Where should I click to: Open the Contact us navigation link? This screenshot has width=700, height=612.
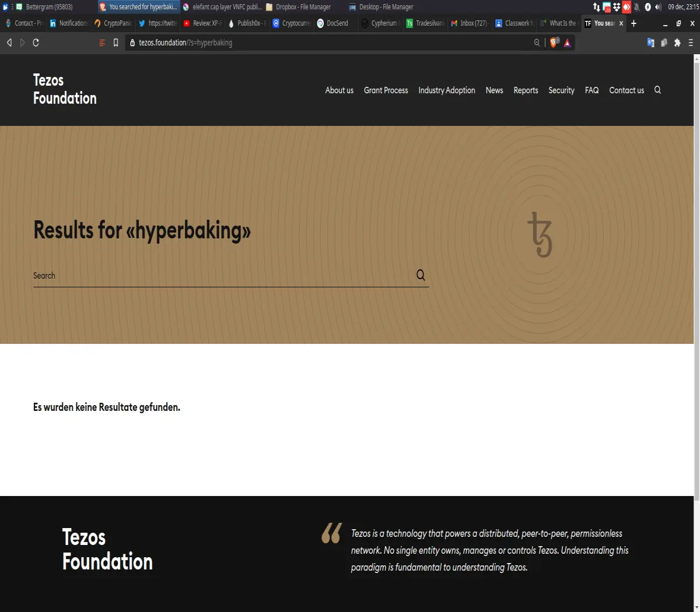(x=626, y=90)
